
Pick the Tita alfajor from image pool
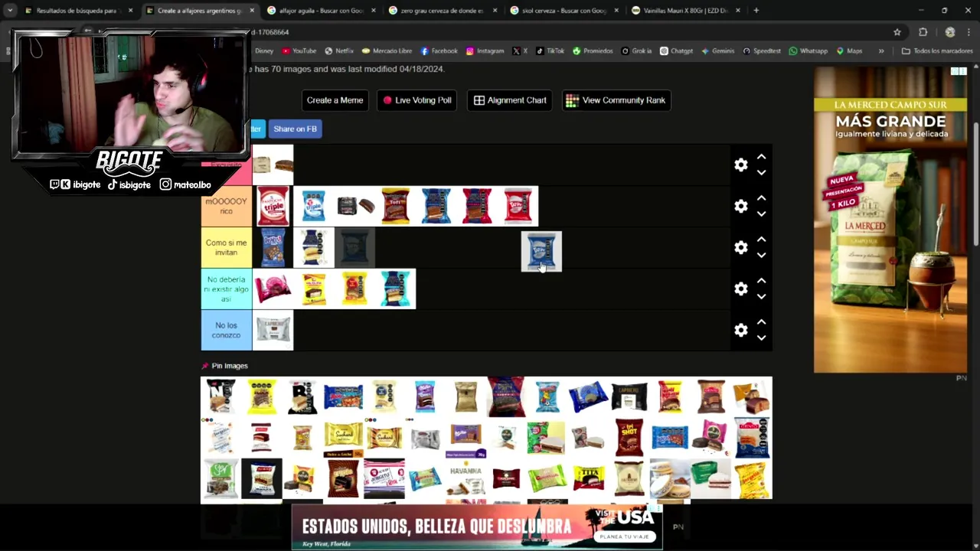tap(588, 478)
